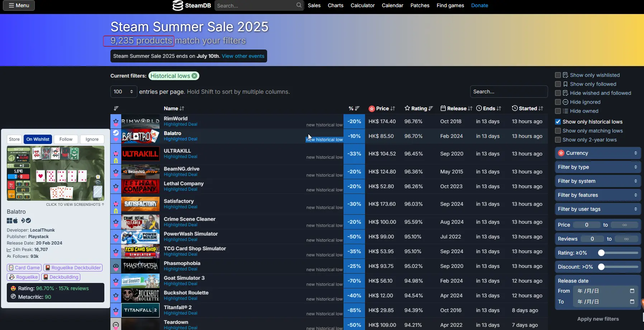
Task: Click the ignored icon on Teardown row
Action: (116, 325)
